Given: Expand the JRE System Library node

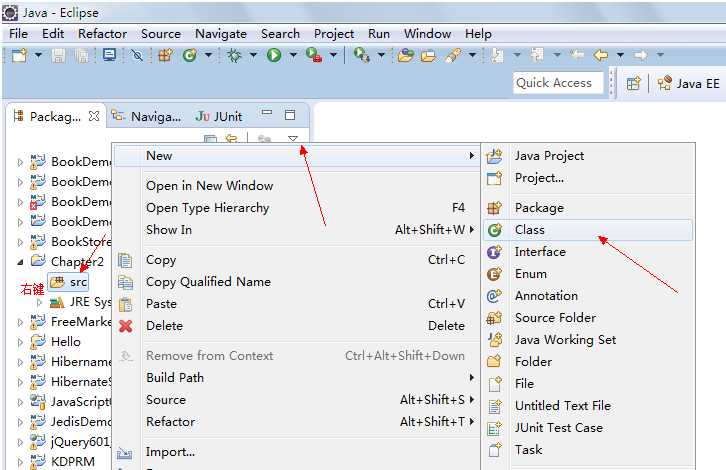Looking at the screenshot, I should point(39,302).
